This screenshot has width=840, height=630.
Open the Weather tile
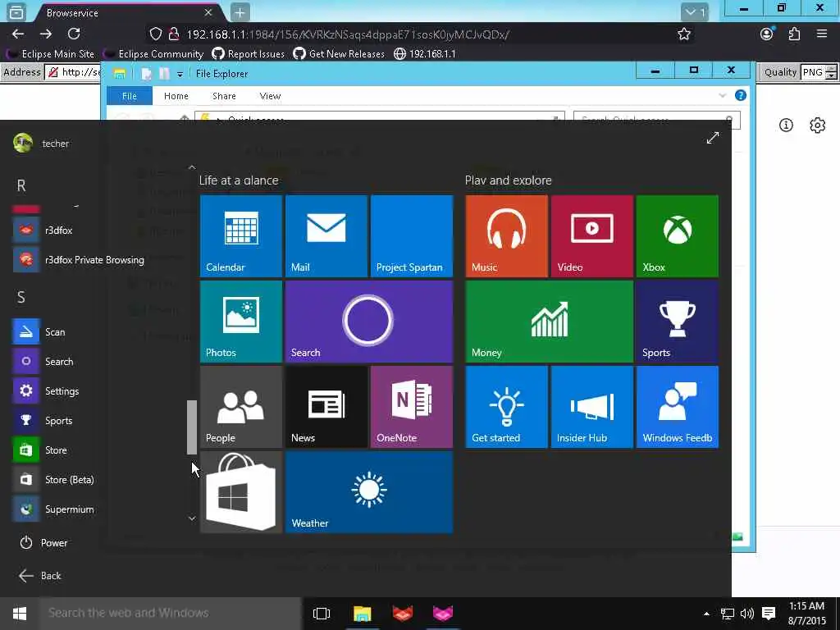tap(368, 492)
